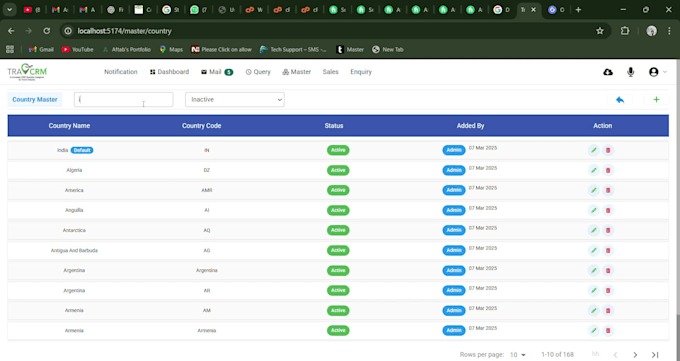The height and width of the screenshot is (361, 680).
Task: Click the Added By column header
Action: point(470,126)
